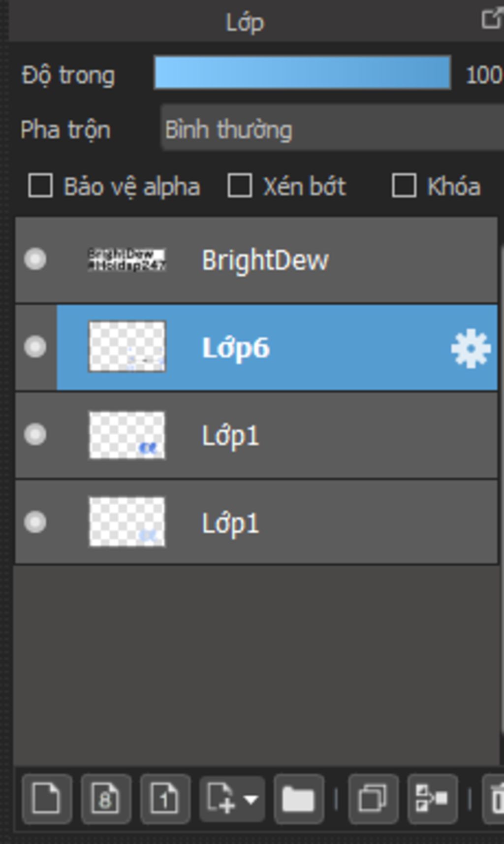Screen dimensions: 504x844
Task: Create a new layer folder
Action: 298,799
